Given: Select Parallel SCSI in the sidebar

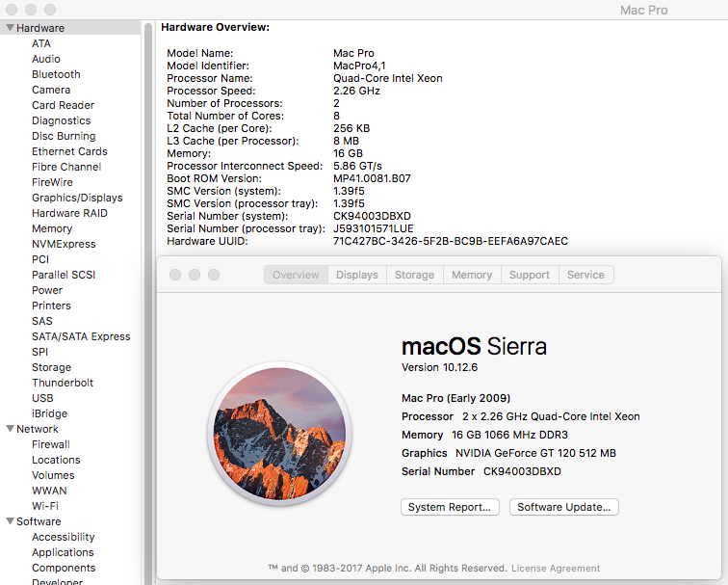Looking at the screenshot, I should (64, 274).
